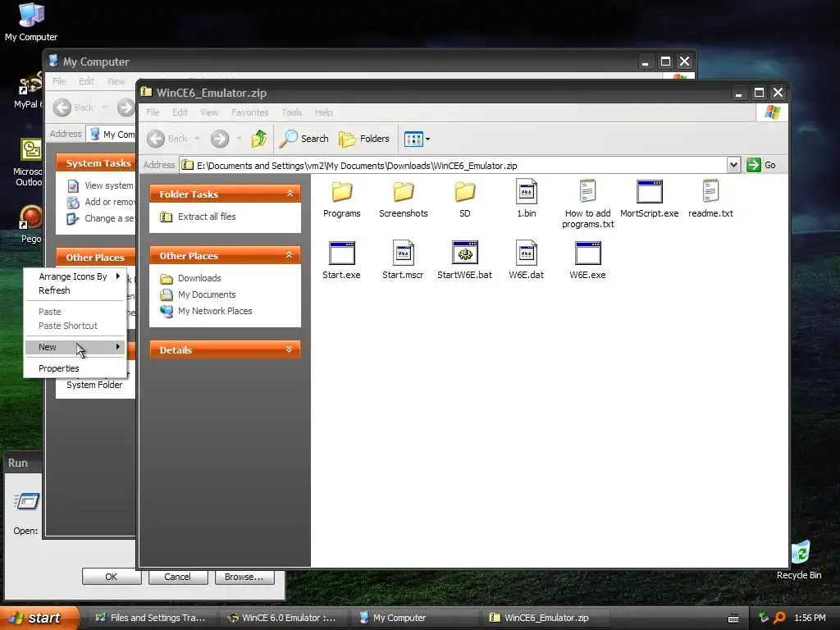
Task: Open the Forward history dropdown arrow in zip window
Action: point(239,139)
